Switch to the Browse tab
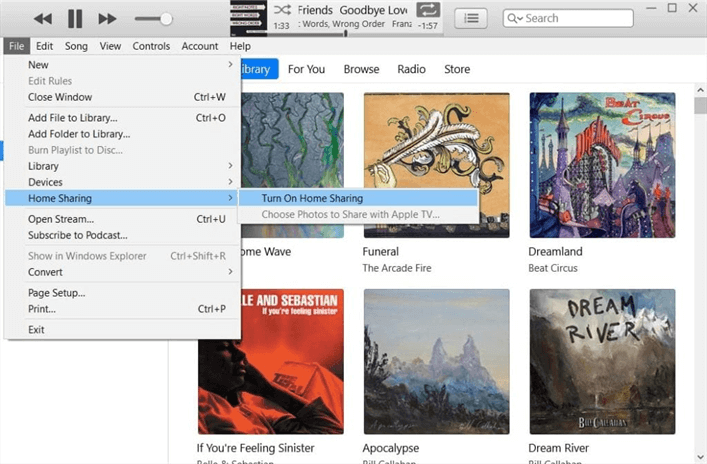707x464 pixels. 361,69
